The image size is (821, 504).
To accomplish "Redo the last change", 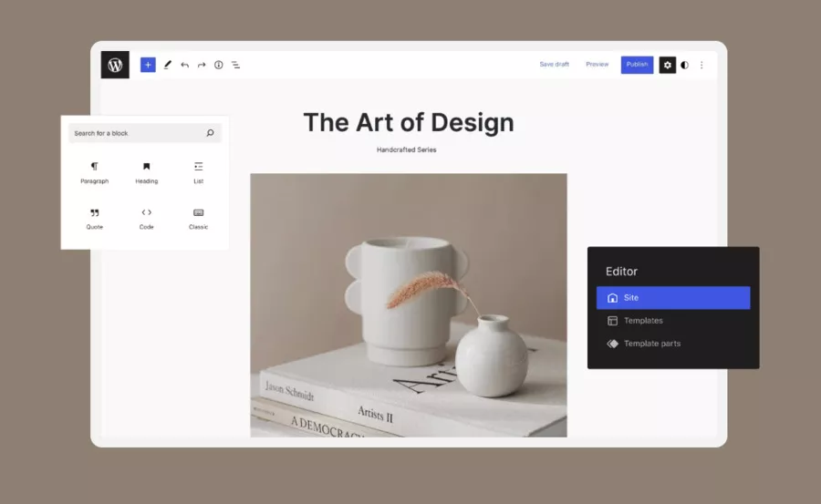I will 202,65.
